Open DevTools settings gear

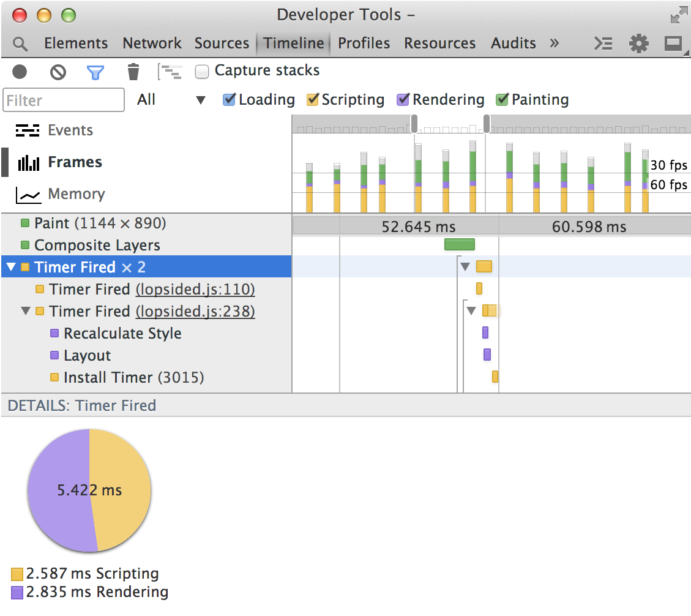click(x=638, y=43)
